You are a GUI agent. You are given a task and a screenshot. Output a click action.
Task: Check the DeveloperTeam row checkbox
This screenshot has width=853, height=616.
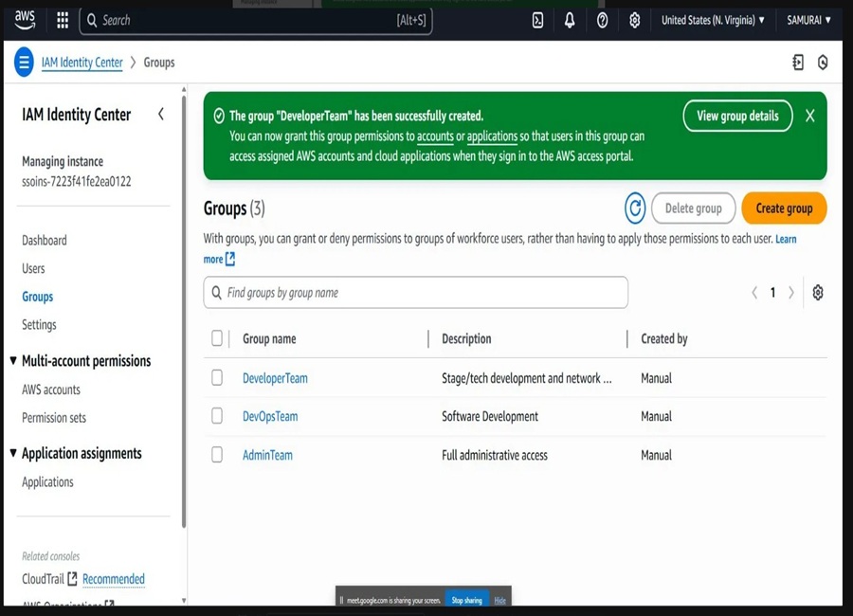point(217,377)
